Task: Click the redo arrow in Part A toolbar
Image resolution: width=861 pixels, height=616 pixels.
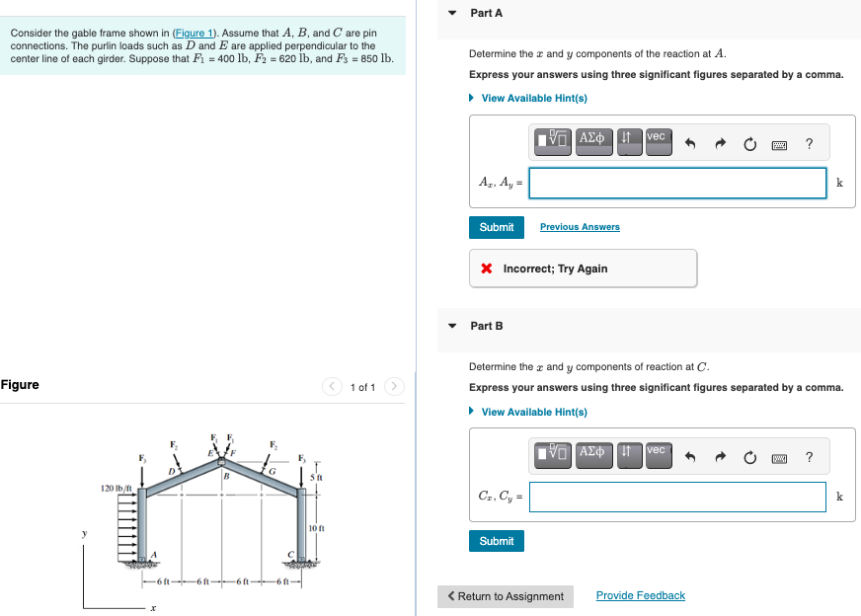Action: 720,142
